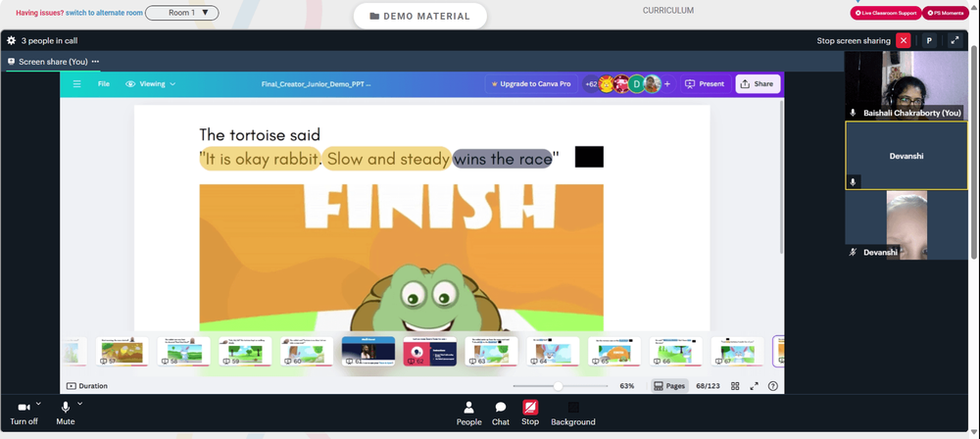This screenshot has height=439, width=980.
Task: Enter Canva fullscreen presentation view
Action: [754, 386]
